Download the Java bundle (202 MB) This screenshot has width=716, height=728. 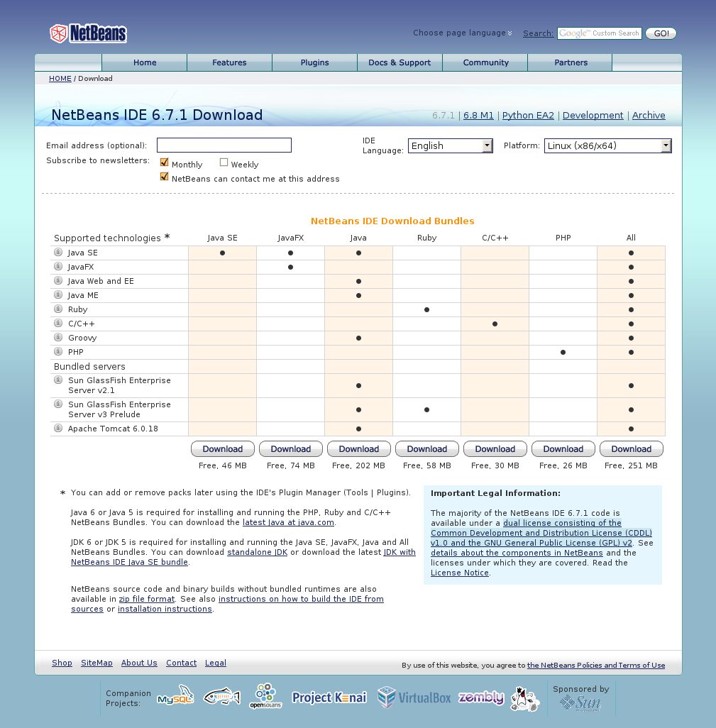pos(359,449)
